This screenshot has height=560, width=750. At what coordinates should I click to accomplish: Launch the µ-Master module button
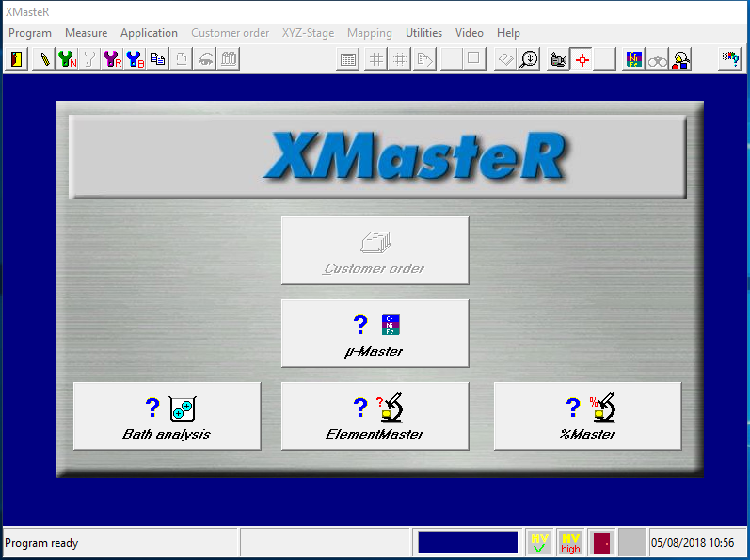pos(375,333)
